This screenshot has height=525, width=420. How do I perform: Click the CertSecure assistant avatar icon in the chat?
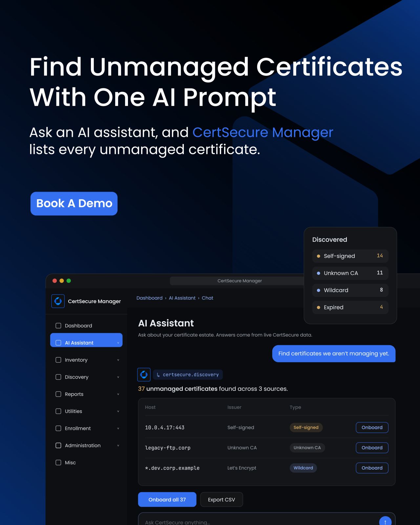click(x=144, y=374)
